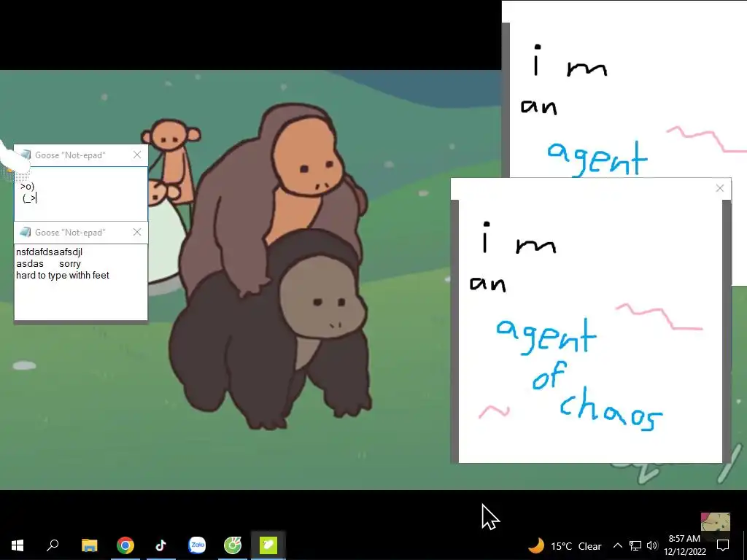Viewport: 747px width, 560px height.
Task: Click the upper Goose "Not-epad" title
Action: (71, 155)
